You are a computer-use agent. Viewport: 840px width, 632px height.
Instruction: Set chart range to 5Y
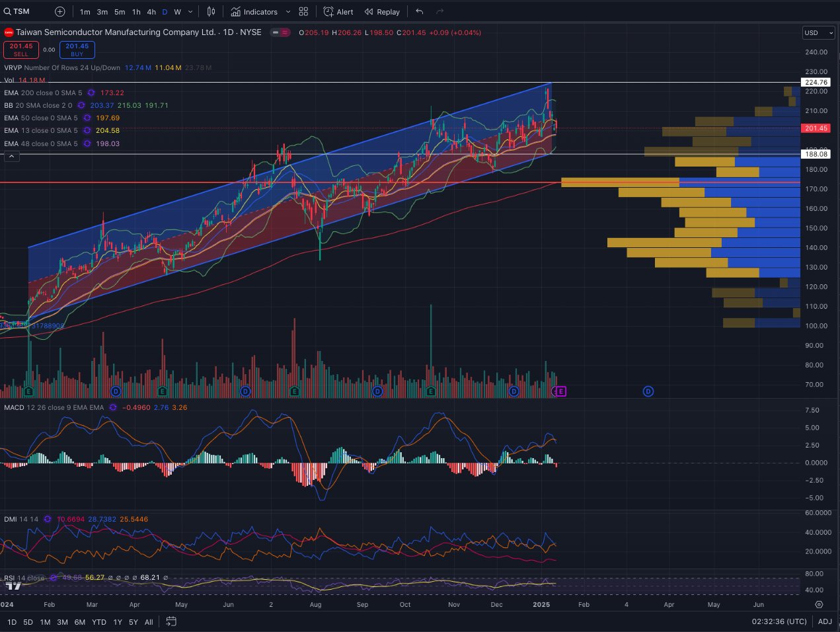(134, 621)
